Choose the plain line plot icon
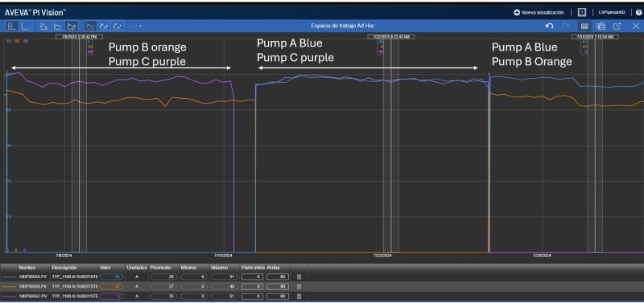The width and height of the screenshot is (644, 303). [x=90, y=27]
